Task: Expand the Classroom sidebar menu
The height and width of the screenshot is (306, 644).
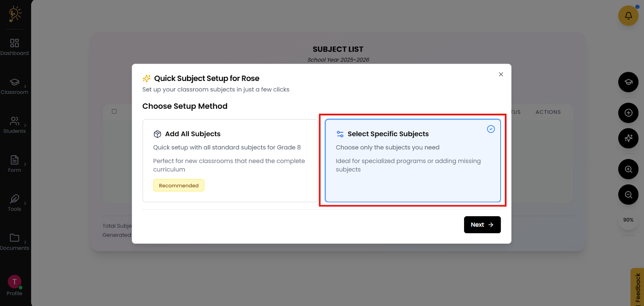Action: [14, 86]
